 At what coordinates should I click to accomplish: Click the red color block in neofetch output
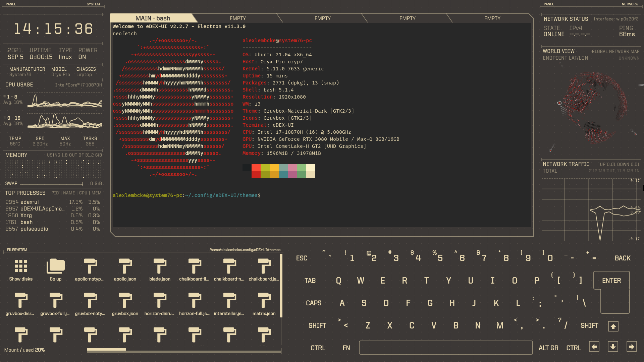[x=256, y=171]
